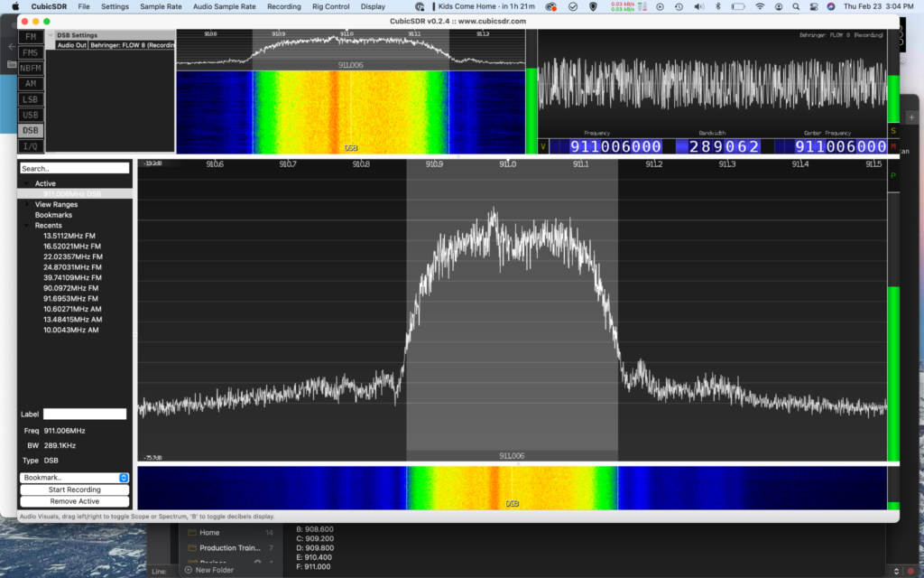Image resolution: width=924 pixels, height=578 pixels.
Task: Click the demodulator waterfall display
Action: pos(351,112)
